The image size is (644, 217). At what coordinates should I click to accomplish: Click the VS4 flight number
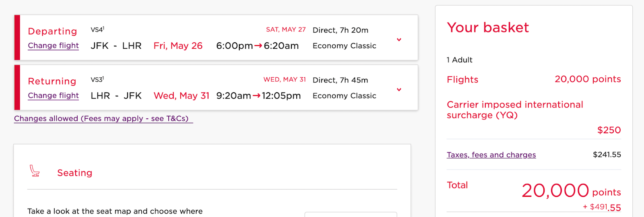pos(97,30)
